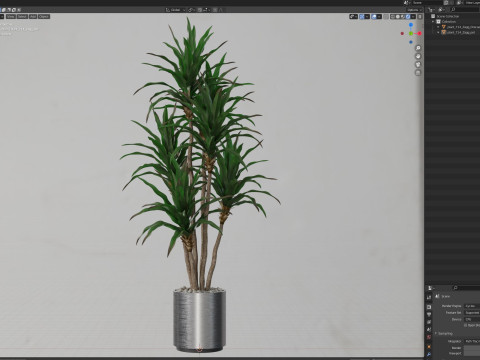Toggle perspective/orthographic grid button
The image size is (480, 360).
click(418, 72)
